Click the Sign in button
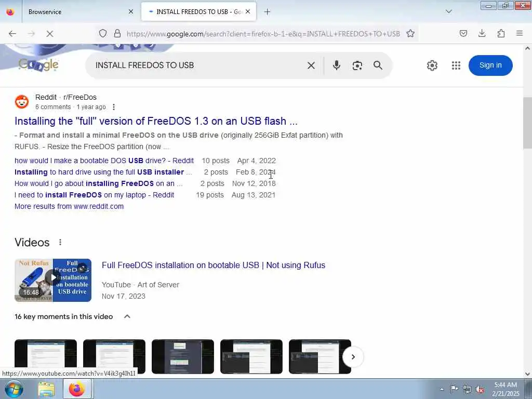This screenshot has width=532, height=399. pos(490,65)
